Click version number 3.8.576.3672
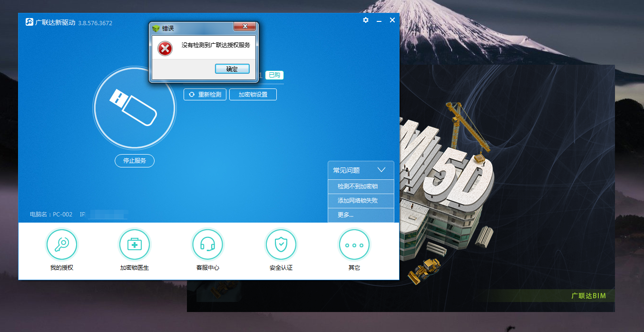The width and height of the screenshot is (644, 332). click(x=95, y=23)
